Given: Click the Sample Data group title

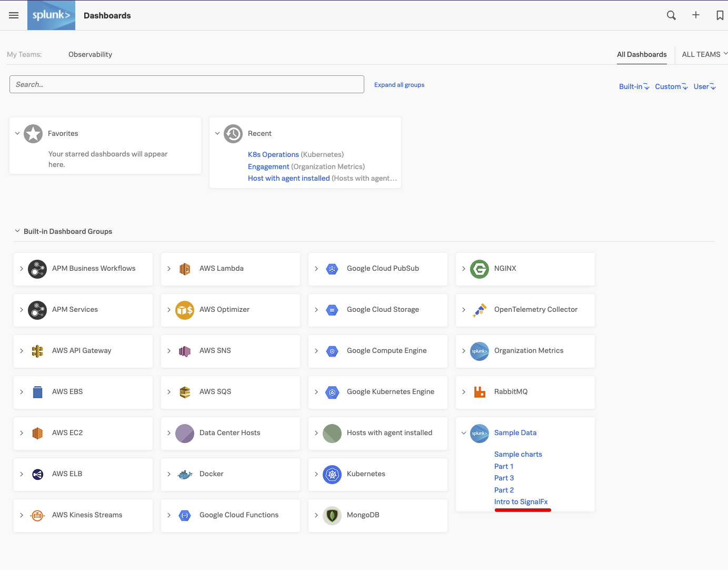Looking at the screenshot, I should click(x=515, y=433).
